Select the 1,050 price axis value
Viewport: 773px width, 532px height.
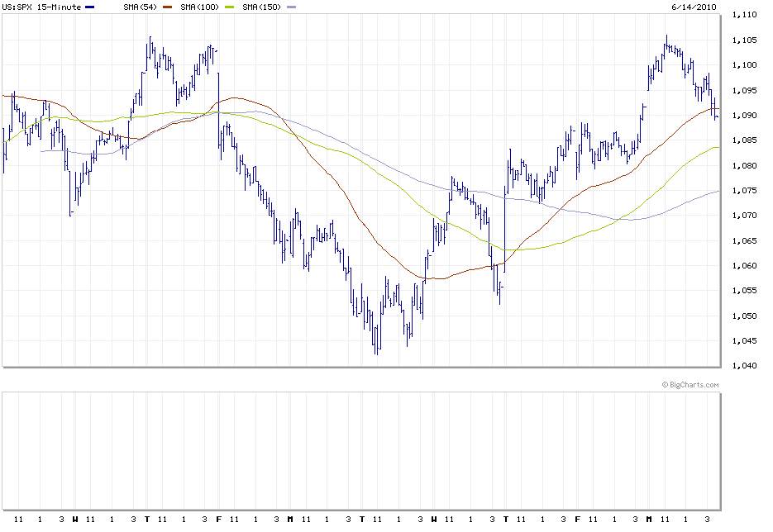(x=744, y=316)
